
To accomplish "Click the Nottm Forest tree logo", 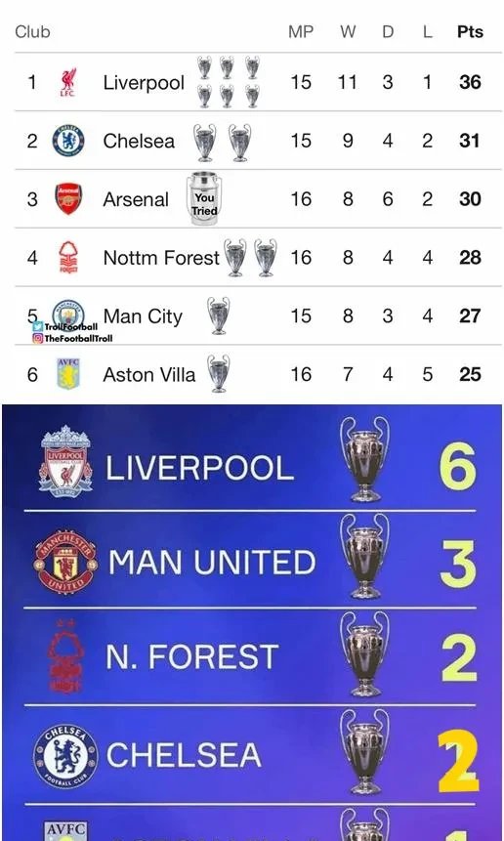I will coord(68,258).
